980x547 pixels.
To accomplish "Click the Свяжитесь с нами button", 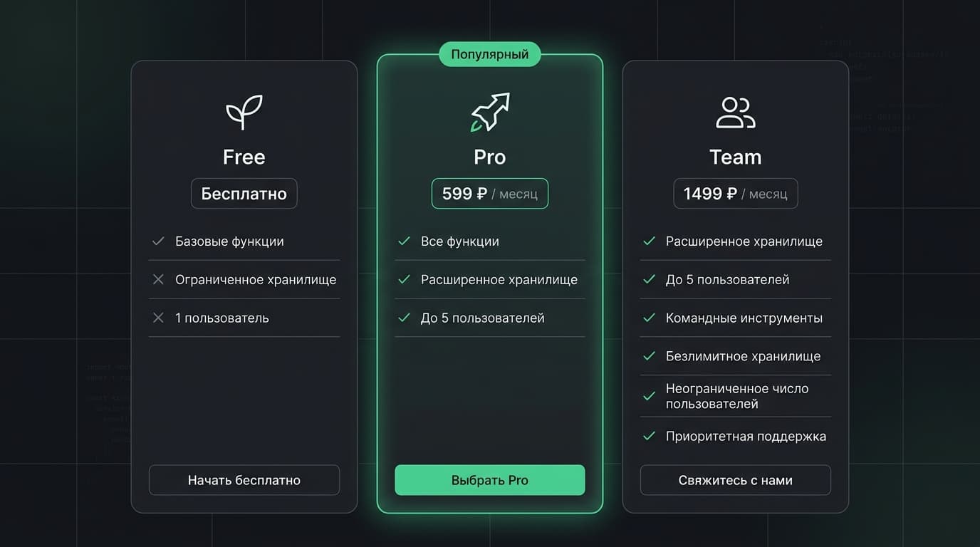I will [x=736, y=480].
